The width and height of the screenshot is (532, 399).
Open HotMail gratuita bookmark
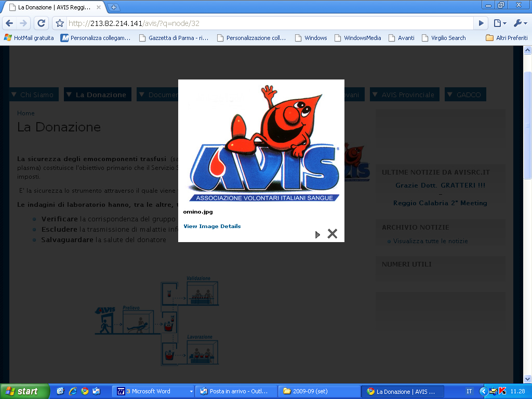(x=29, y=38)
